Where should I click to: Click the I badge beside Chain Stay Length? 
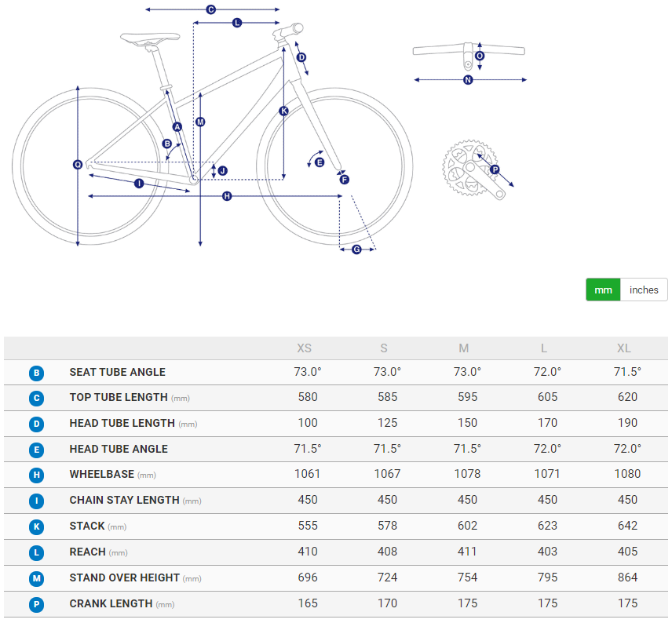[x=37, y=501]
